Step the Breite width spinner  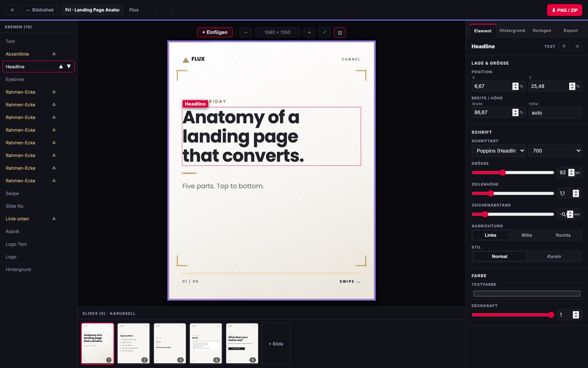[515, 112]
